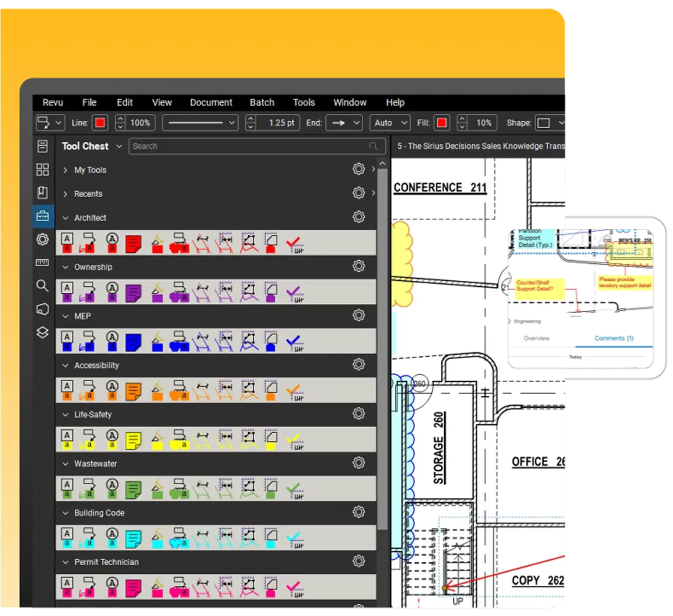
Task: Open the Measurements ruler panel icon
Action: pyautogui.click(x=42, y=262)
